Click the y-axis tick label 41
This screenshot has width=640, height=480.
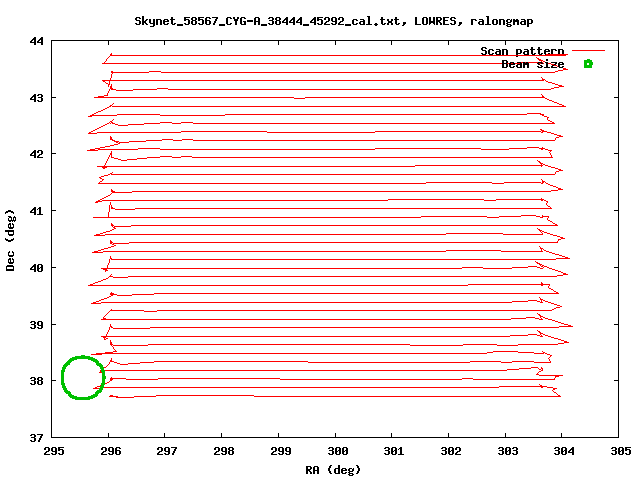pos(36,211)
